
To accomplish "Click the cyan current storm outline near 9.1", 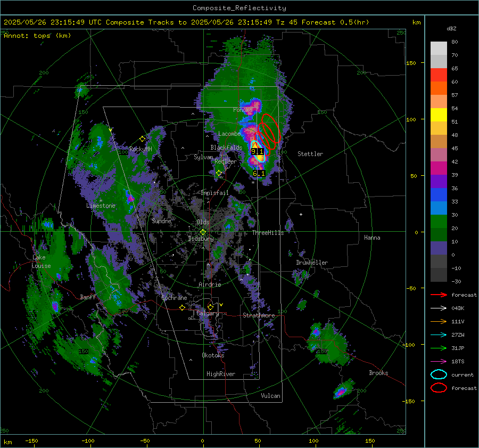I will [258, 151].
